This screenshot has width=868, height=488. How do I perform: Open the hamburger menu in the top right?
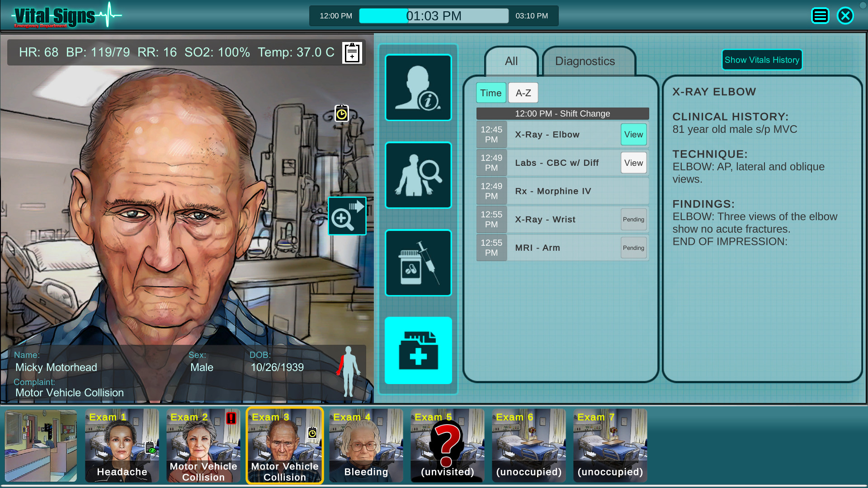[x=820, y=15]
